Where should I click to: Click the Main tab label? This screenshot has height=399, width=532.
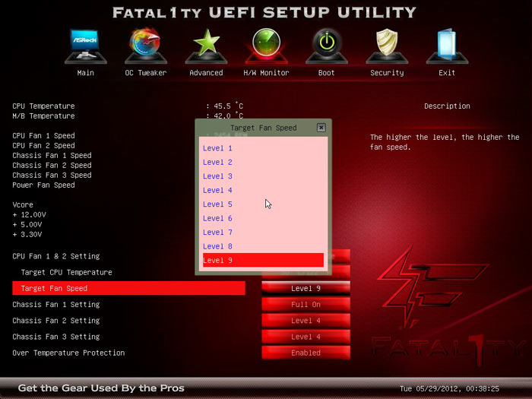85,73
